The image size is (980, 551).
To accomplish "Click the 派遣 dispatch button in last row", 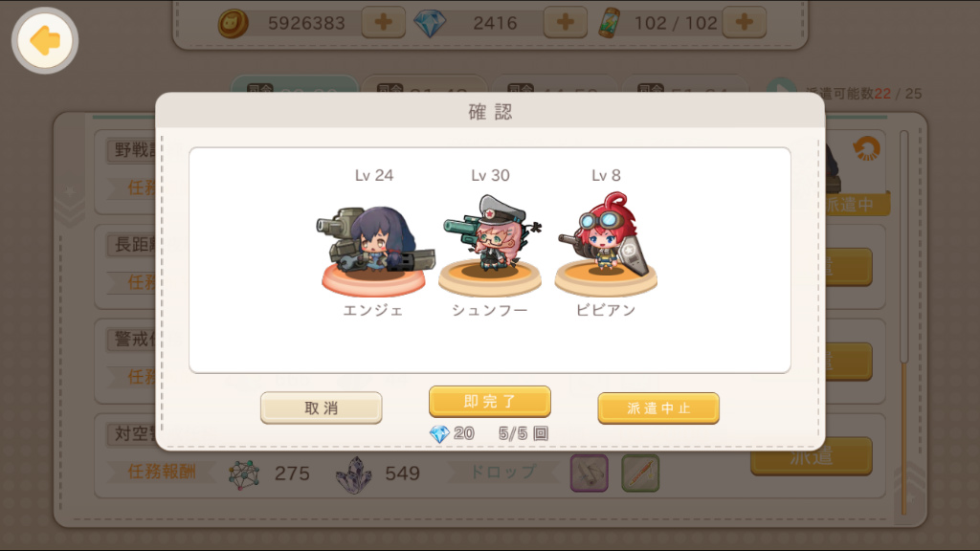I will pos(812,456).
